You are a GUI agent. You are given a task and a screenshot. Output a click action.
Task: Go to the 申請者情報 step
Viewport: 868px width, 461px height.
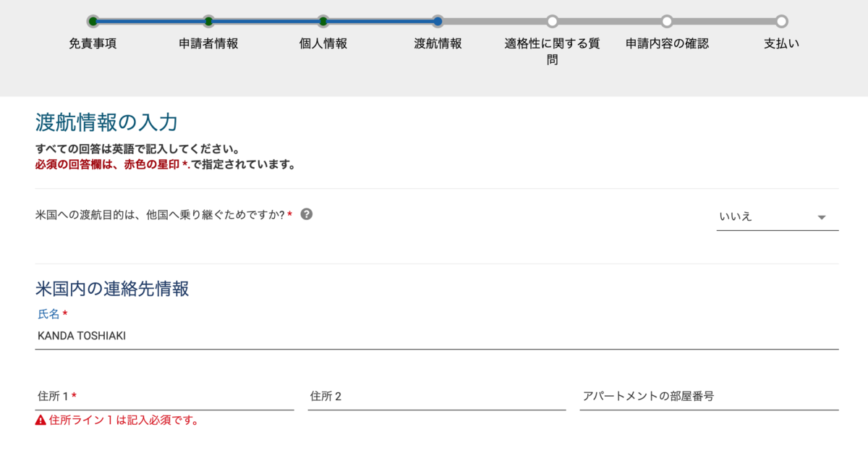click(208, 43)
